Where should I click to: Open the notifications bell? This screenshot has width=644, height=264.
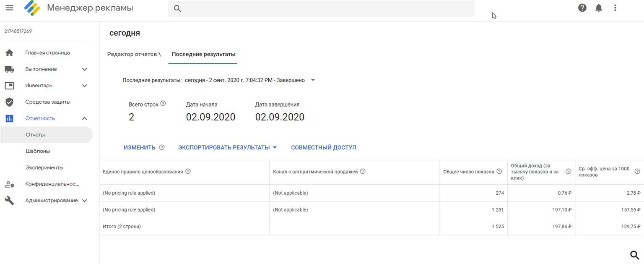tap(599, 8)
